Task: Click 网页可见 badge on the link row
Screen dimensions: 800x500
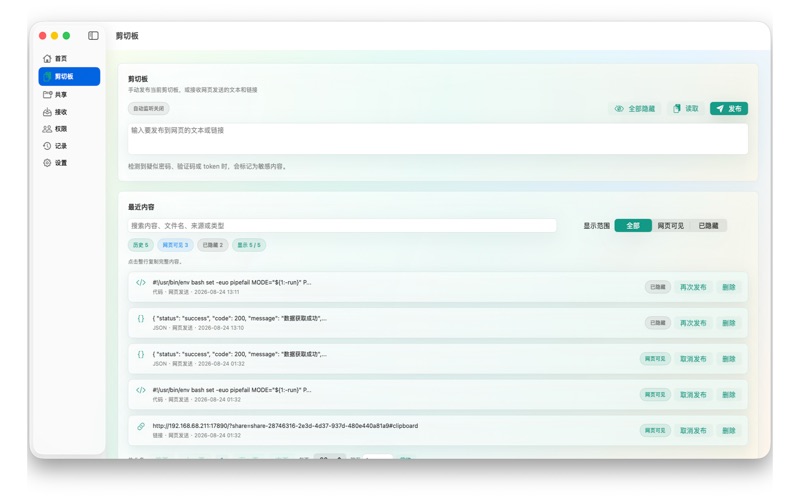Action: [655, 431]
